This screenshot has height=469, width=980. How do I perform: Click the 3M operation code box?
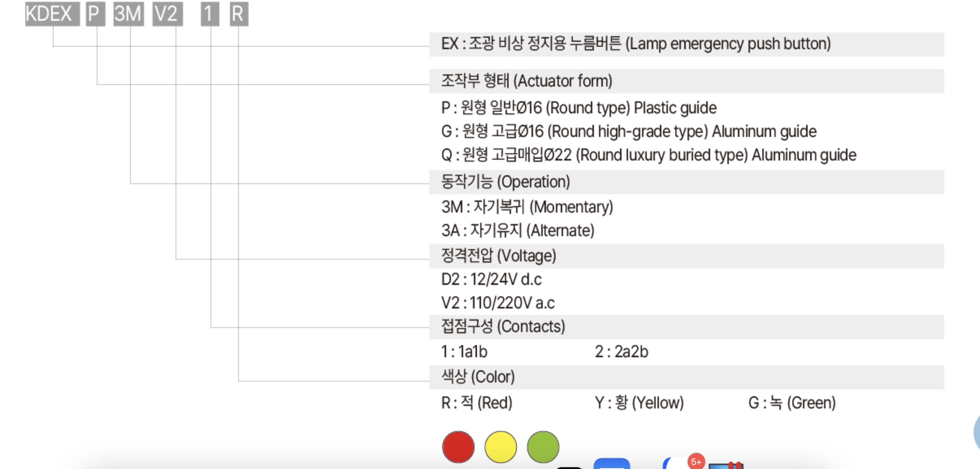128,14
